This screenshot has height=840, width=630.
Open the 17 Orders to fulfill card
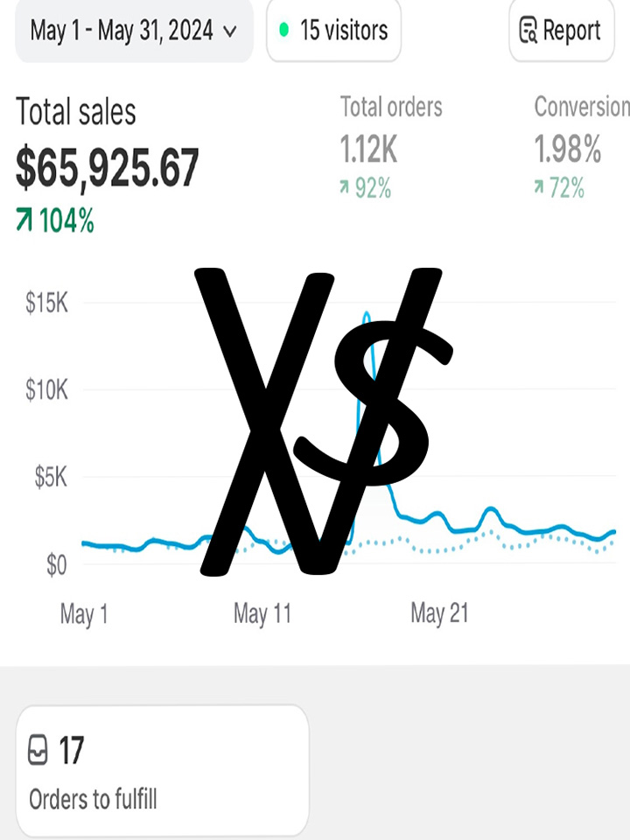click(163, 770)
